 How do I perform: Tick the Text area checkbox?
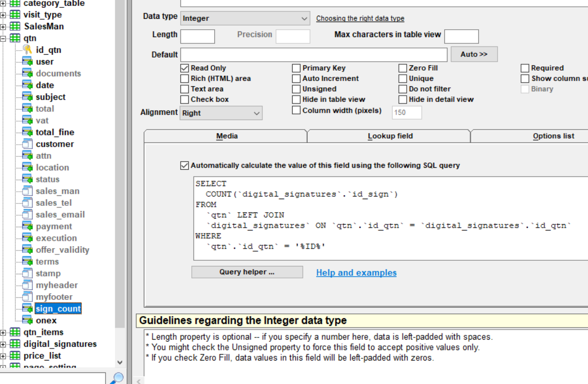point(184,89)
